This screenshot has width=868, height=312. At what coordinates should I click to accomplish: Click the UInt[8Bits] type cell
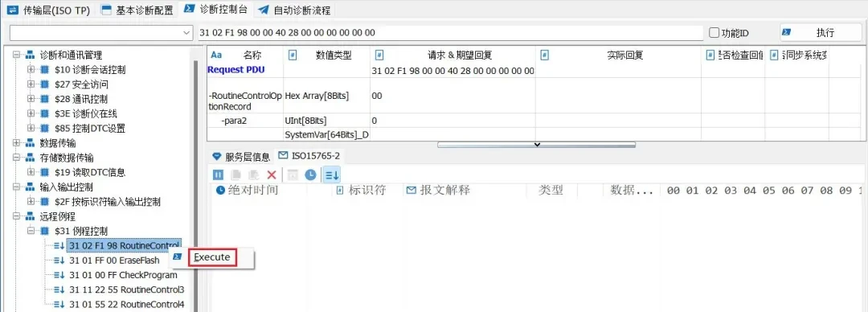pos(326,121)
